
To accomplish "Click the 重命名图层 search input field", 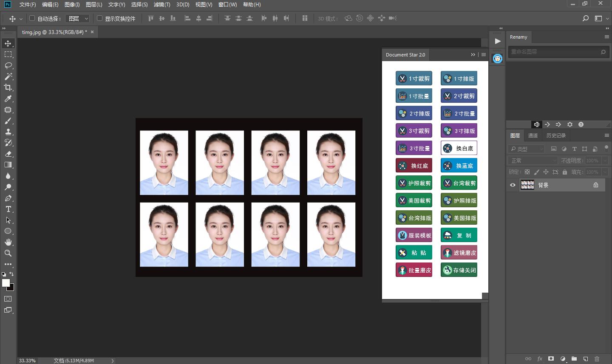I will pos(553,52).
